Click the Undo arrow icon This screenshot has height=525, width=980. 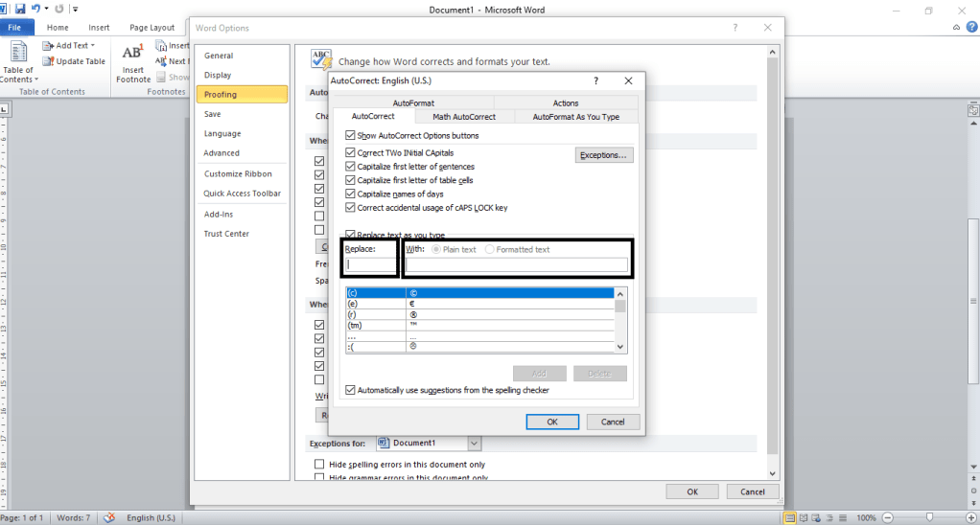pyautogui.click(x=35, y=9)
